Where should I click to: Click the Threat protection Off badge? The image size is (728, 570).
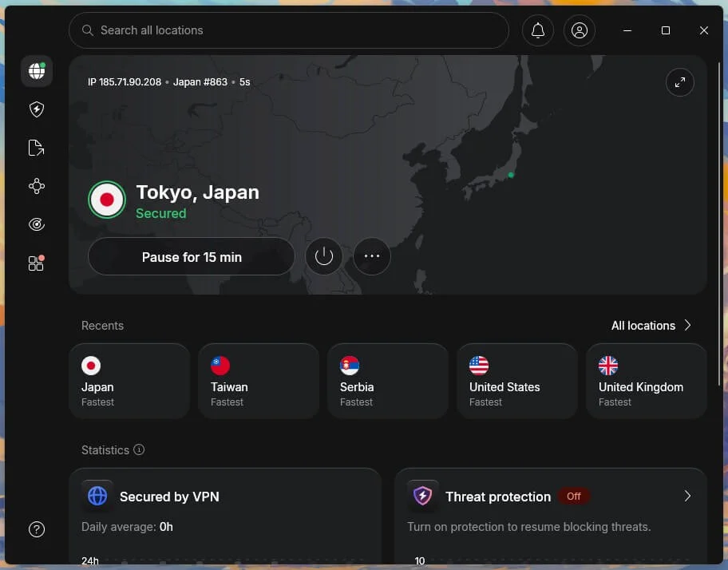(x=574, y=497)
